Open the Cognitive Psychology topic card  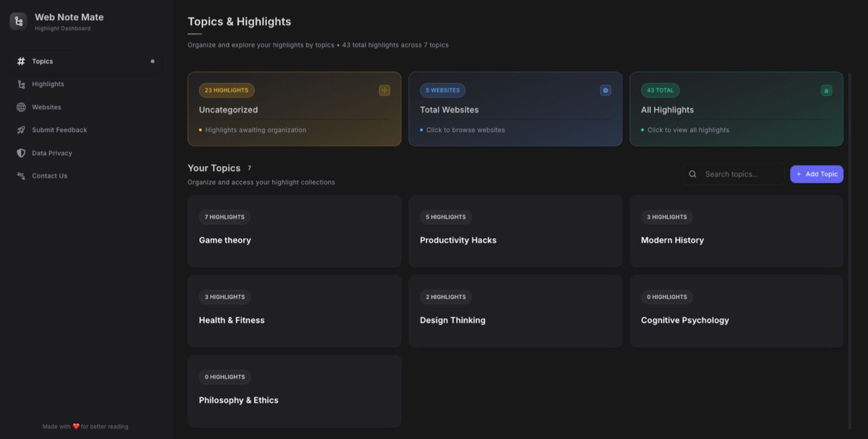736,311
